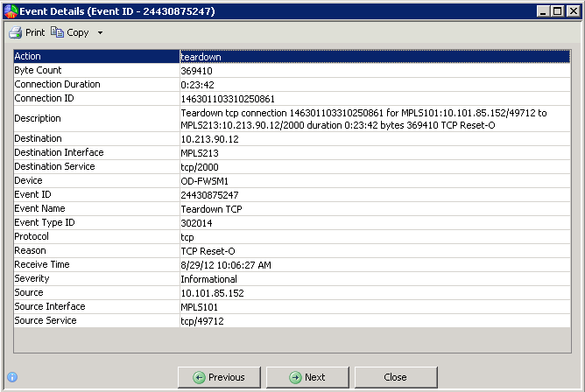
Task: Click the Destination Service field label
Action: [x=55, y=166]
